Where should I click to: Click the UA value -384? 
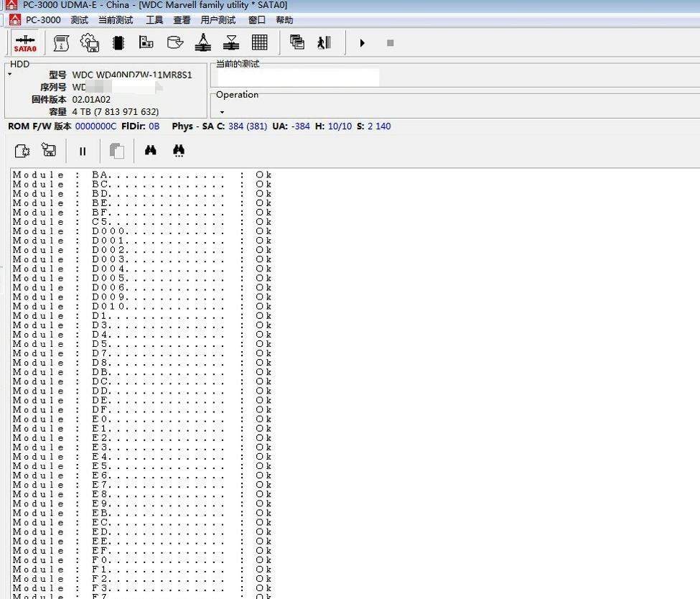pyautogui.click(x=300, y=126)
